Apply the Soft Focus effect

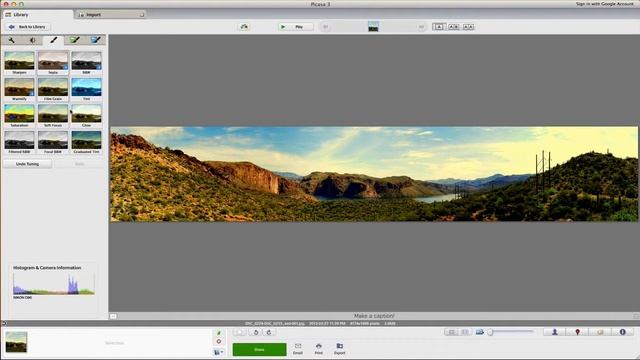53,116
